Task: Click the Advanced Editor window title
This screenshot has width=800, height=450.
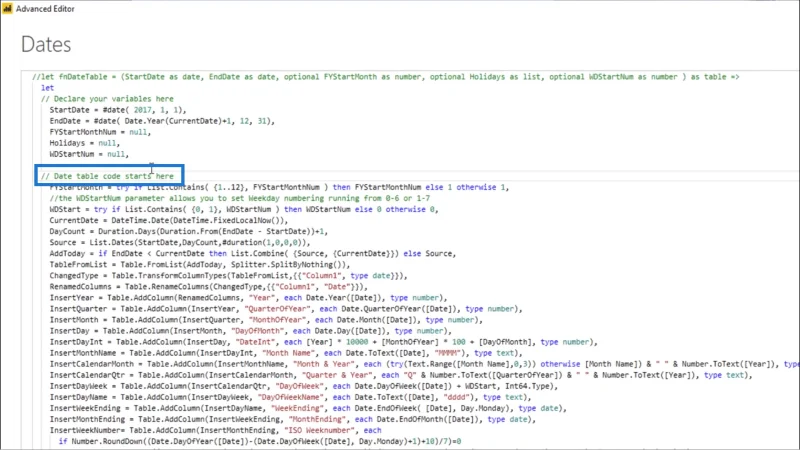Action: pyautogui.click(x=45, y=9)
